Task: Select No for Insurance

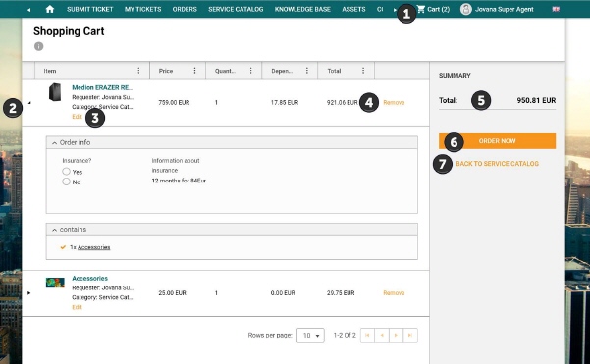Action: (x=66, y=182)
